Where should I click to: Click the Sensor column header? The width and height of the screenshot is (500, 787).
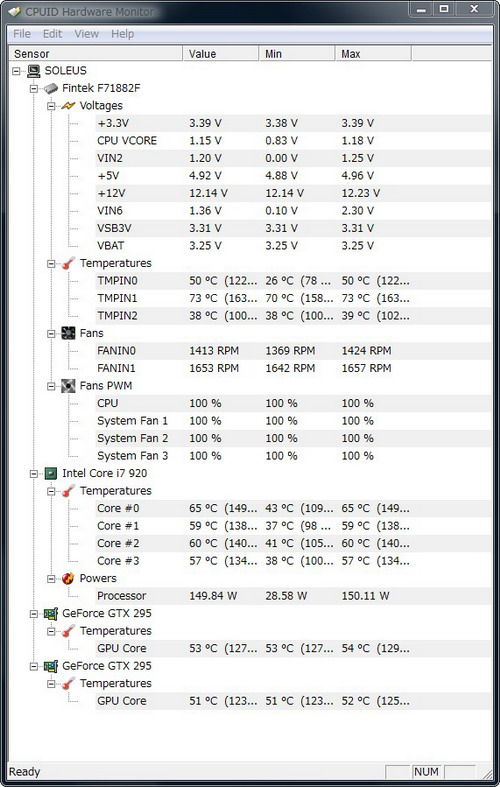pyautogui.click(x=96, y=54)
